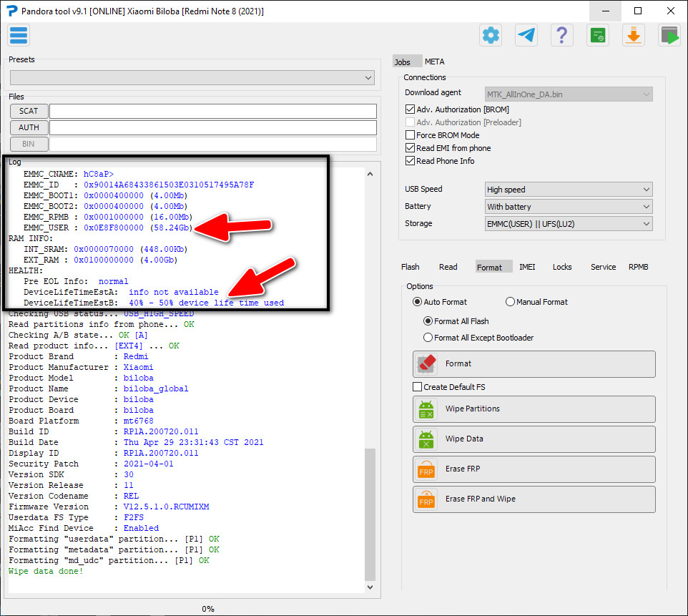Click the 'Wipe data done!' log line
The image size is (688, 616).
[46, 571]
